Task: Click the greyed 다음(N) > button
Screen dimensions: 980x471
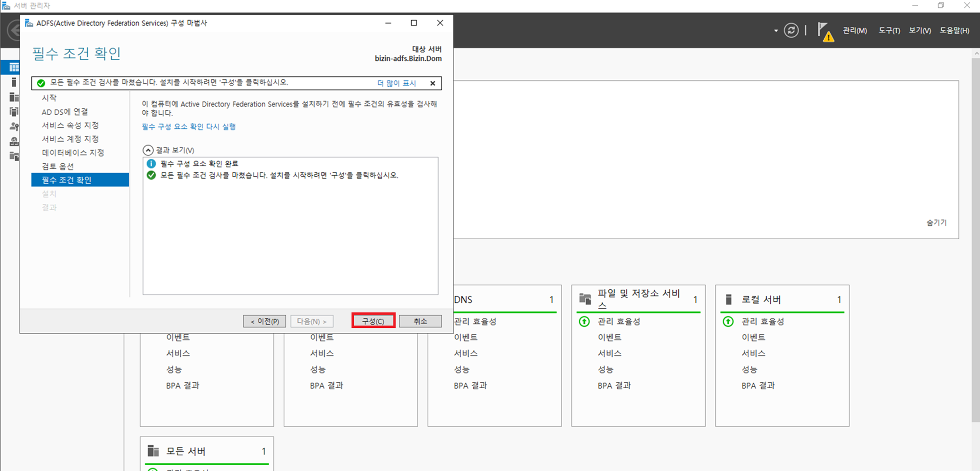Action: pyautogui.click(x=312, y=321)
